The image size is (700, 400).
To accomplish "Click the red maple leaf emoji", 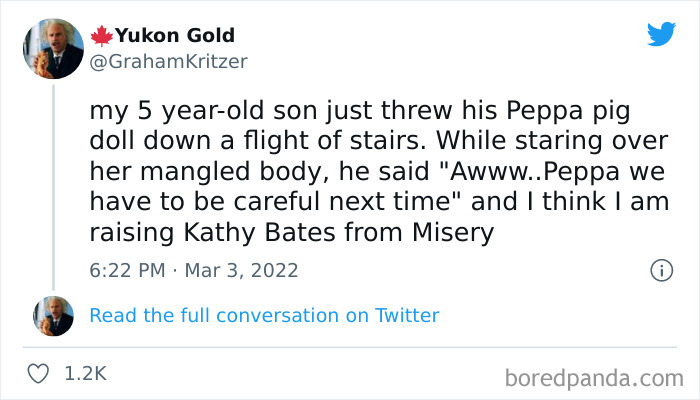I will tap(102, 36).
